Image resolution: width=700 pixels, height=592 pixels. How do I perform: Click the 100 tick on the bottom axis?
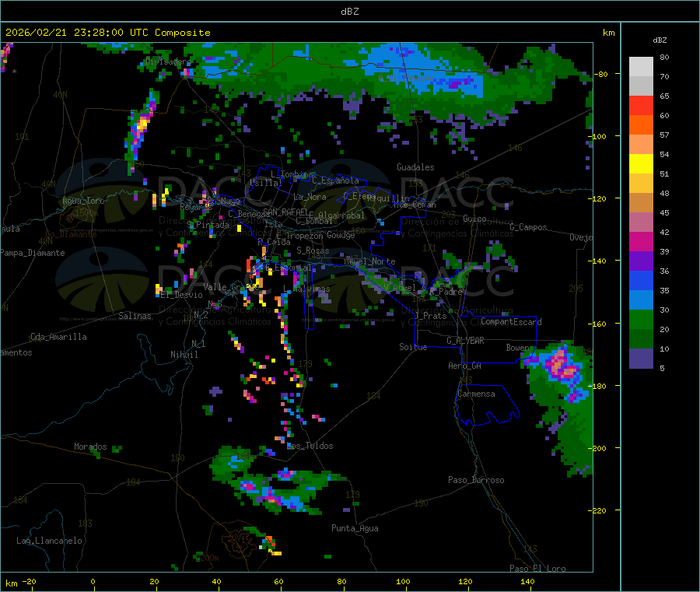pyautogui.click(x=403, y=582)
